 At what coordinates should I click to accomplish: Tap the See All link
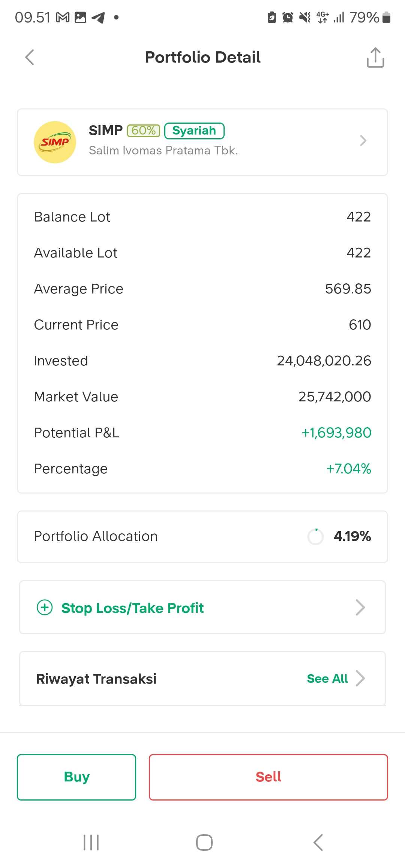point(327,678)
